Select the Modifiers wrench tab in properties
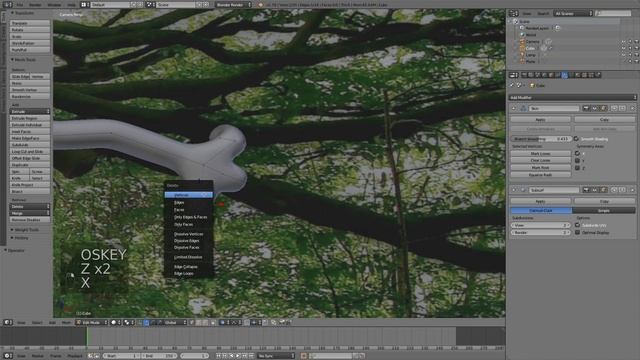 [564, 75]
